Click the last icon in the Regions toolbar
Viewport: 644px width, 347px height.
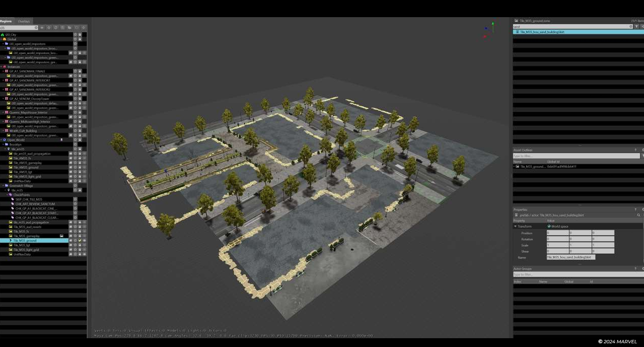(x=84, y=28)
